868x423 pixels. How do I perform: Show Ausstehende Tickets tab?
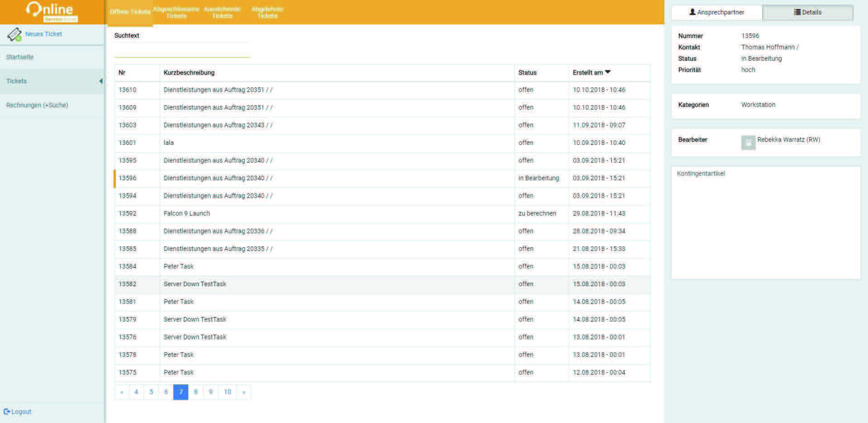222,12
